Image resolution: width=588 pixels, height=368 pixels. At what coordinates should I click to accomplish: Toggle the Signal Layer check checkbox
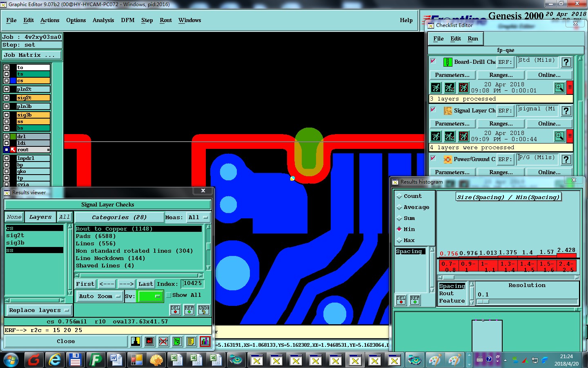coord(433,110)
